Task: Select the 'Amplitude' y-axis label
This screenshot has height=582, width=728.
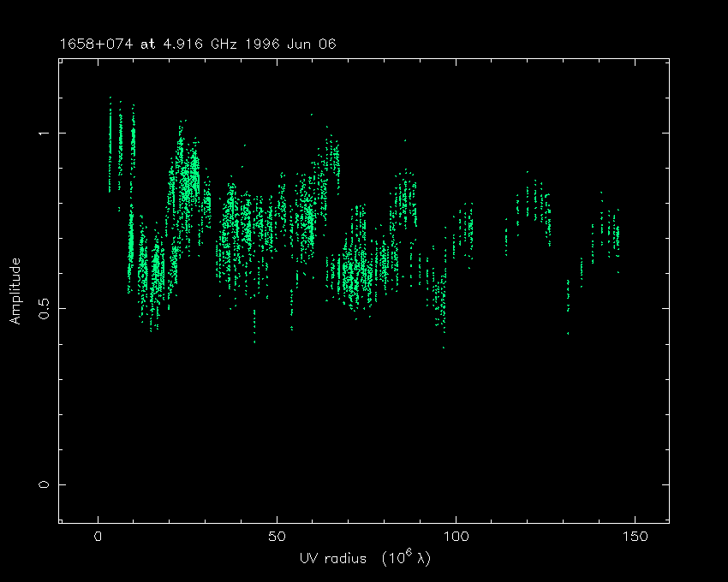Action: 15,292
